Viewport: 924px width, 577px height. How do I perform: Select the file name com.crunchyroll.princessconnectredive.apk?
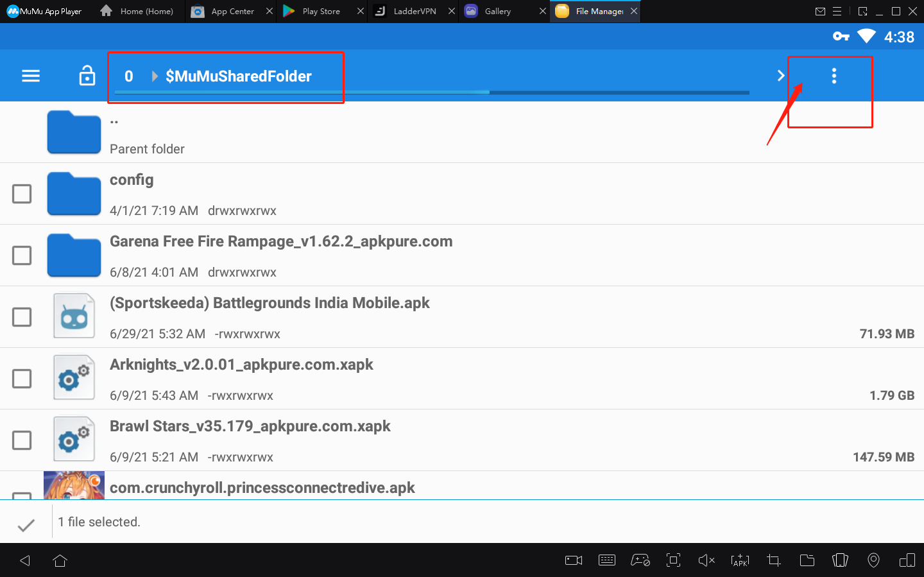(262, 488)
